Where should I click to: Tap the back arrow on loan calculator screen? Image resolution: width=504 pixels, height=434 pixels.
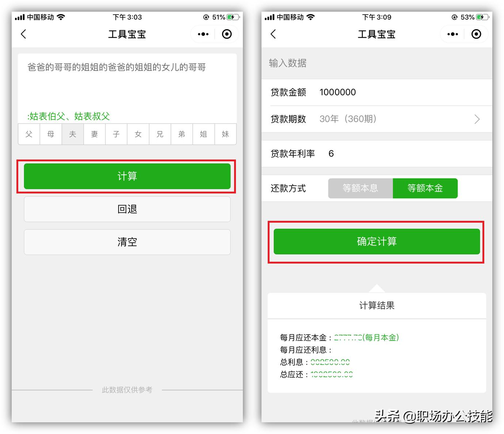(273, 34)
